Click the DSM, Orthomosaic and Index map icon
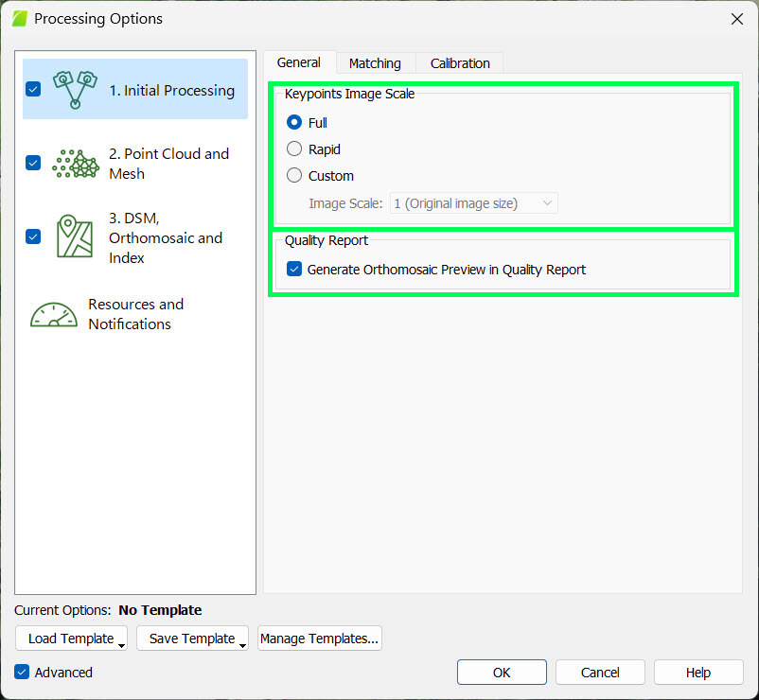This screenshot has height=700, width=759. [76, 237]
